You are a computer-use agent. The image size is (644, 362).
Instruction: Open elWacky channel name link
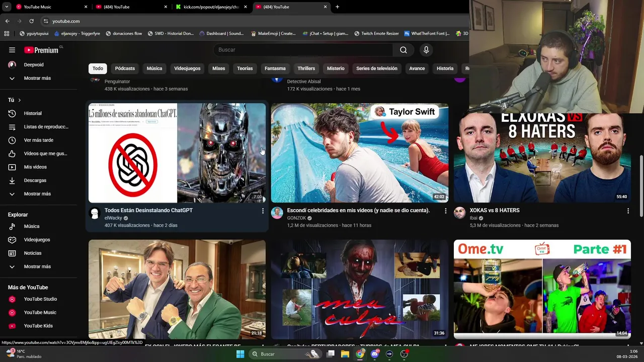point(113,218)
